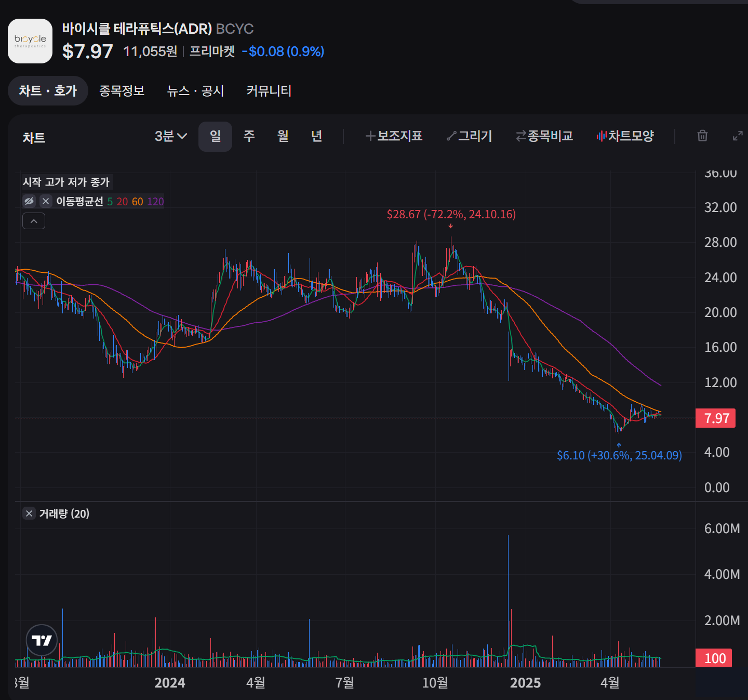
Task: Expand the 3분 interval dropdown
Action: pos(171,136)
